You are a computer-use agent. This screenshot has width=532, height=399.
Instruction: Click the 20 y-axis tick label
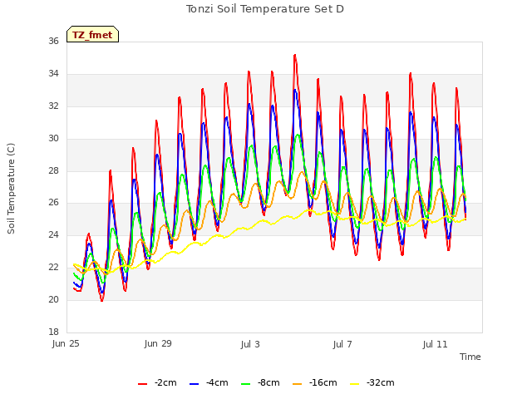53,299
